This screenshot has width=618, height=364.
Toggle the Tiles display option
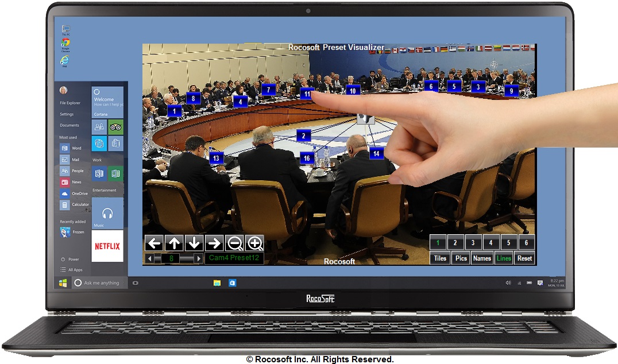coord(440,258)
